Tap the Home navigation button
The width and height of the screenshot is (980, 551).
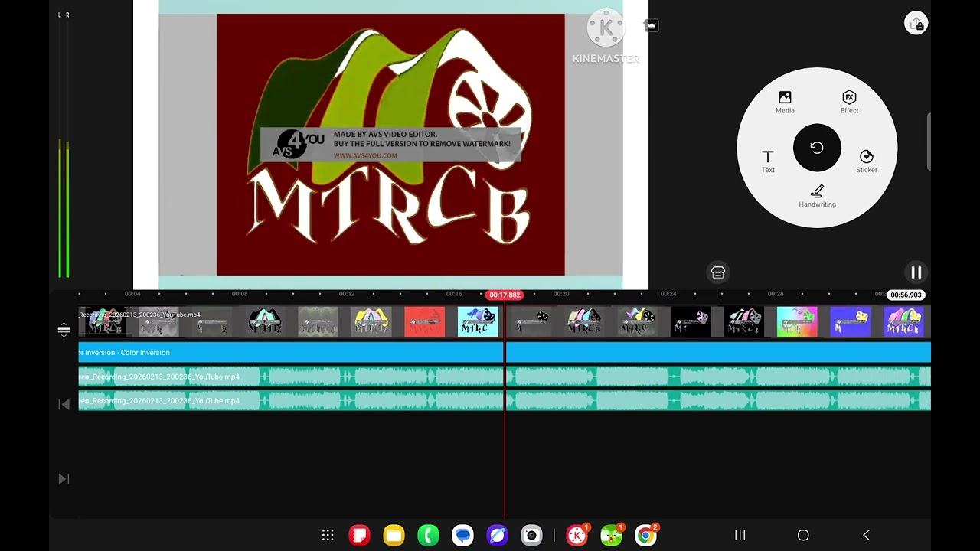[803, 536]
